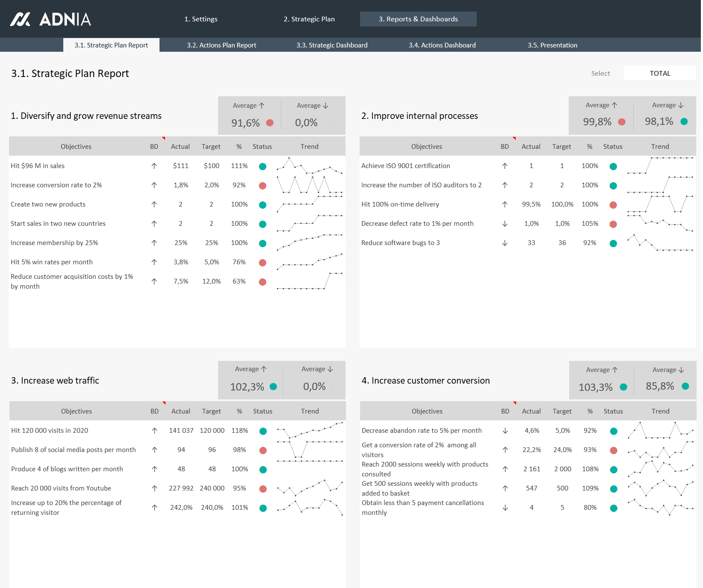Switch to 3.2. Actions Plan Report tab
703x588 pixels.
click(222, 45)
